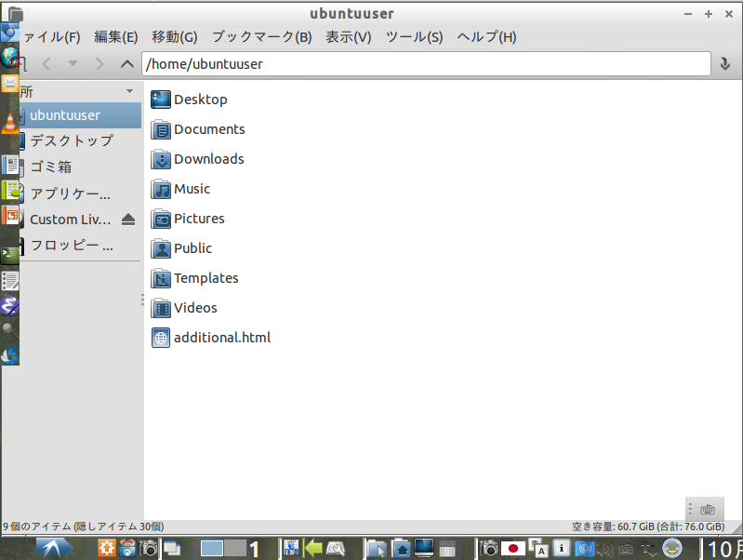
Task: Open the search magnifier dock icon
Action: [10, 330]
